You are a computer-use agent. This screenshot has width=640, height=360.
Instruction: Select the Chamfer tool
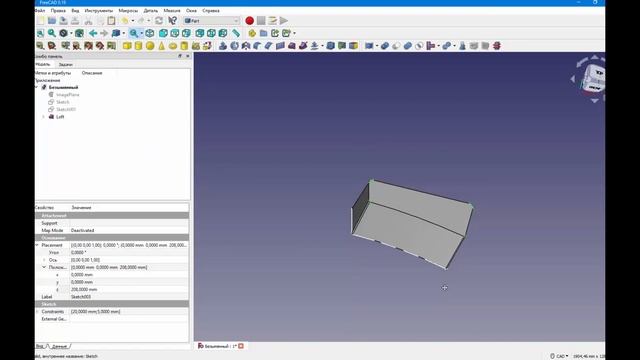pyautogui.click(x=269, y=46)
